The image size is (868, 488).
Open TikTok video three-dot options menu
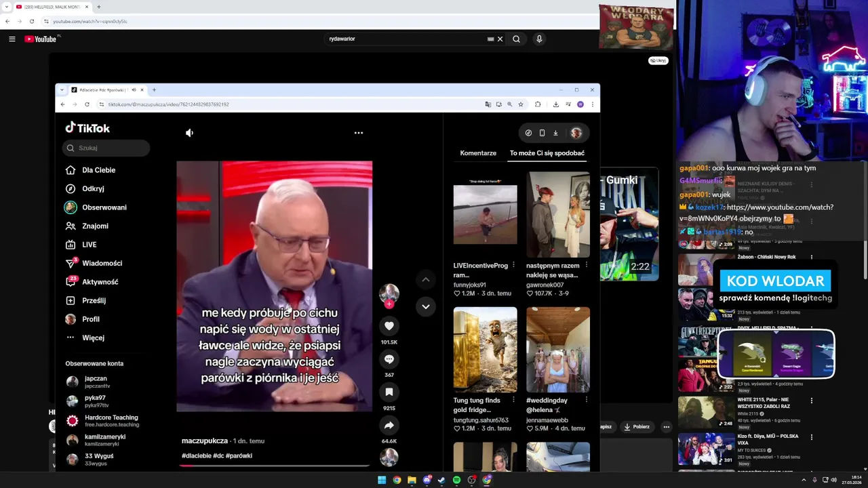(359, 133)
